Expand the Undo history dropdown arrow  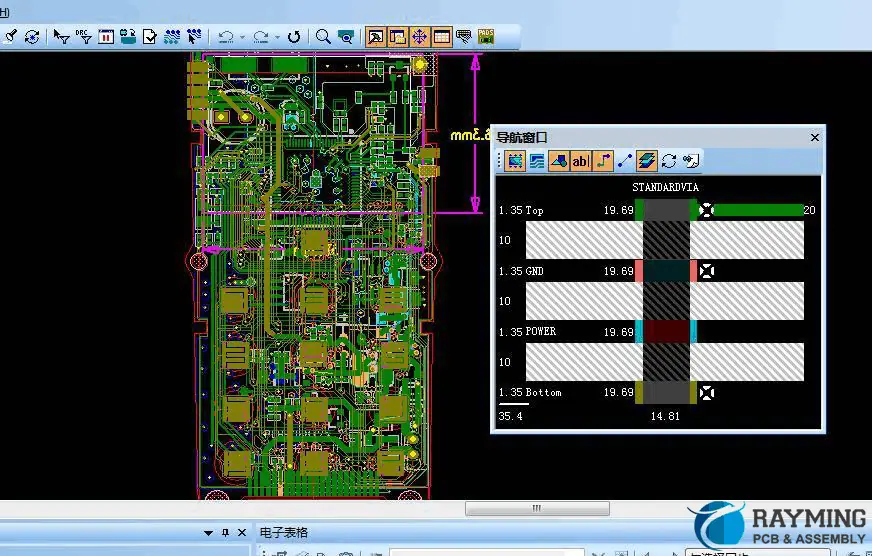243,38
